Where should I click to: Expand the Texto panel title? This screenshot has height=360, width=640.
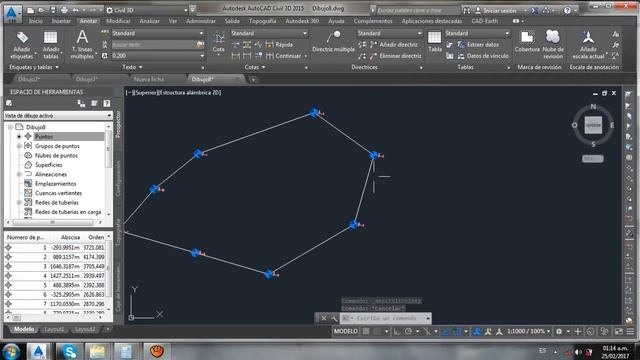point(132,67)
